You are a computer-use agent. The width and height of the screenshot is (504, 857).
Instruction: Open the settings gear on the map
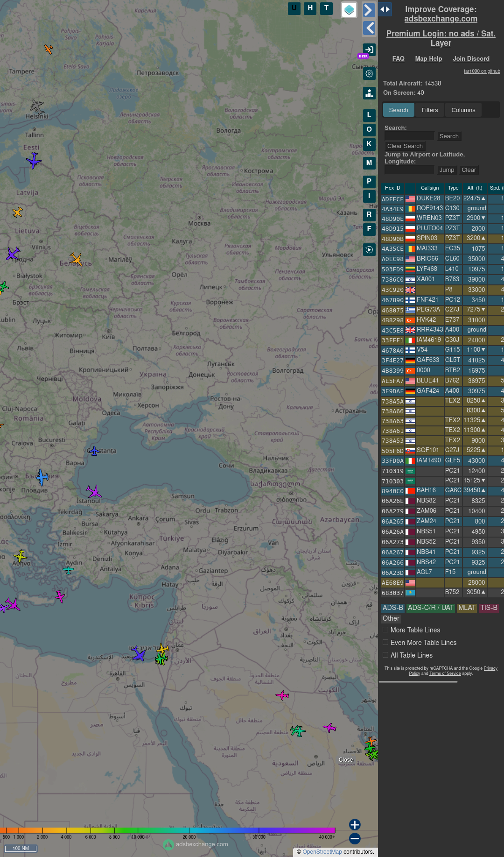pyautogui.click(x=369, y=74)
